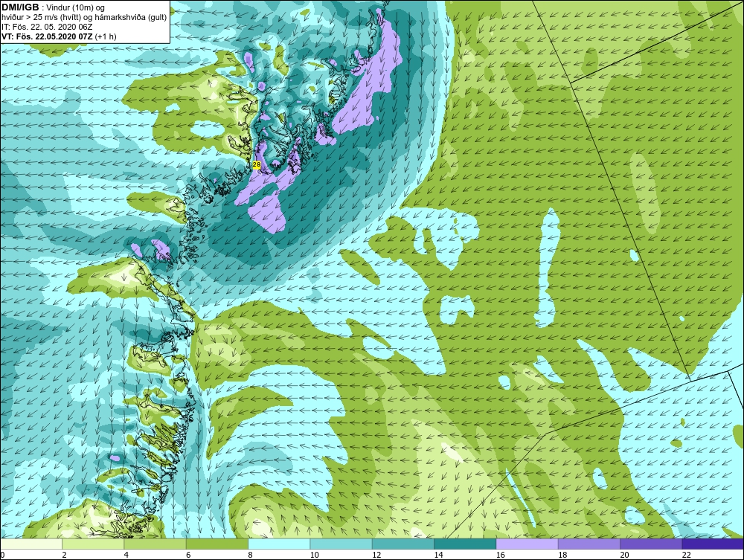
Task: Select the 0–2 m/s pale yellow swatch
Action: [x=31, y=544]
